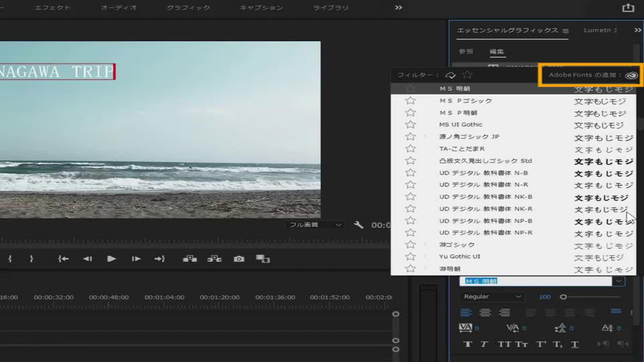644x362 pixels.
Task: Click the Go to In point icon
Action: (63, 259)
